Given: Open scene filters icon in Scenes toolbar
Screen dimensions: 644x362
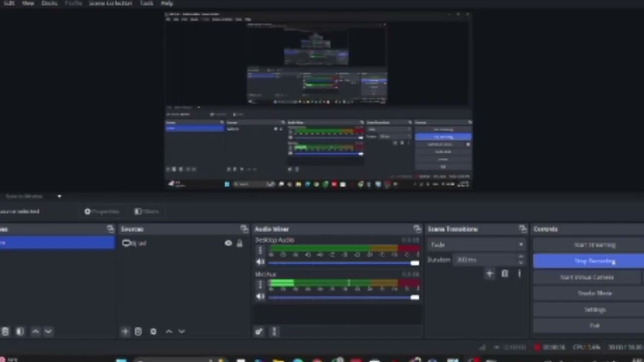Looking at the screenshot, I should [x=20, y=331].
